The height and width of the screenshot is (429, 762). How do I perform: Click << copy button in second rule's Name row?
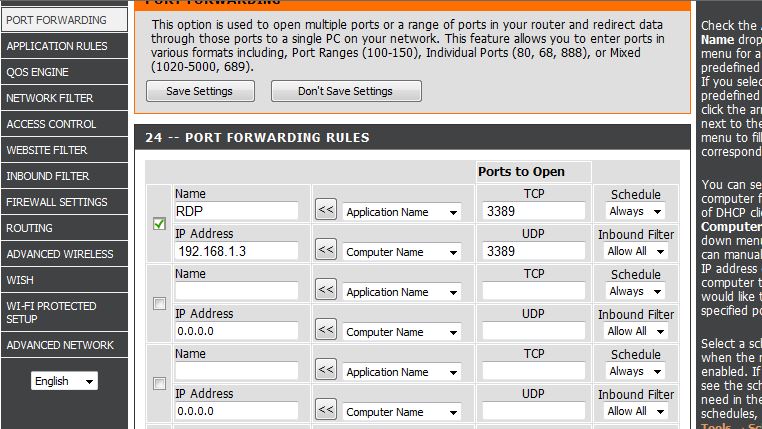(325, 290)
